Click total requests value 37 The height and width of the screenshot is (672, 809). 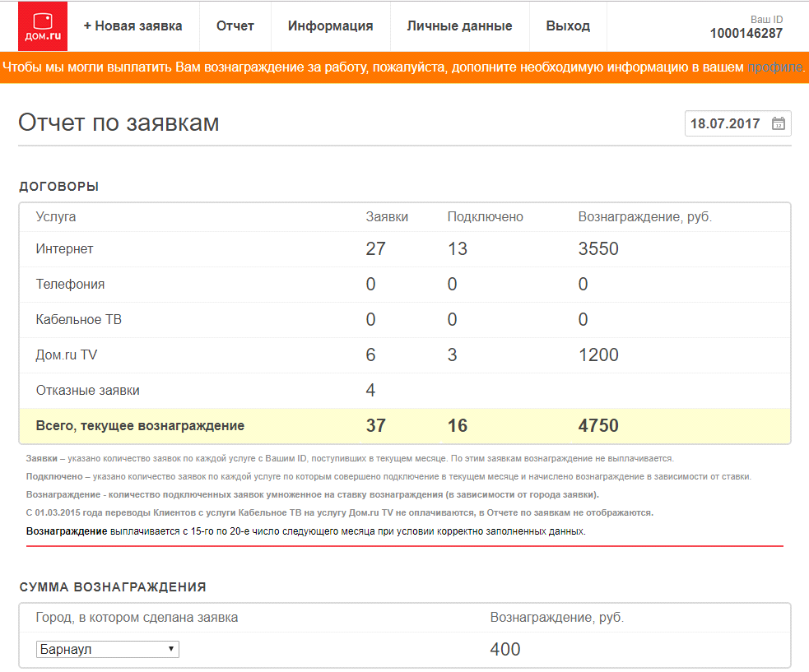coord(375,426)
